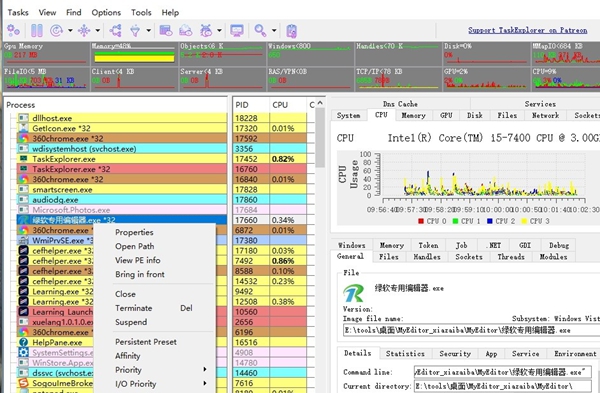Open the Help menu
Image resolution: width=600 pixels, height=393 pixels.
170,13
